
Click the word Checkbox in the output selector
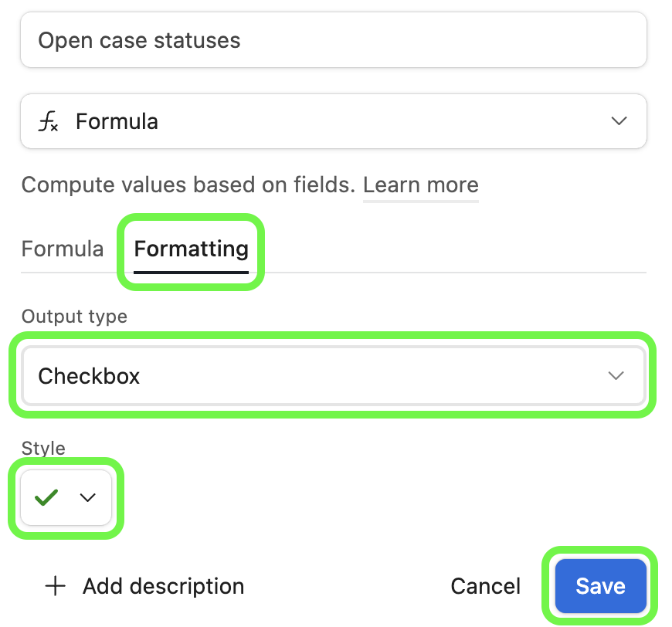[89, 376]
